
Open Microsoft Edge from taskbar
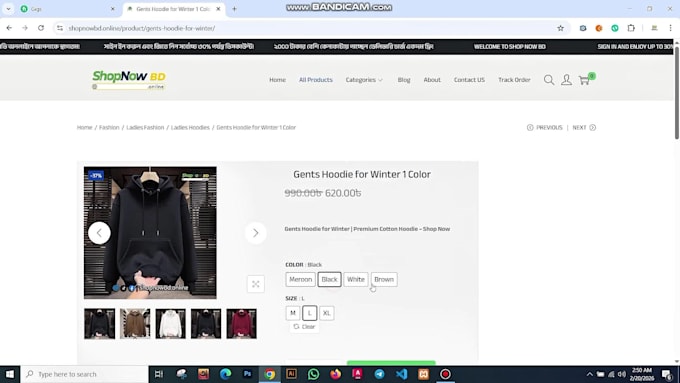[225, 374]
